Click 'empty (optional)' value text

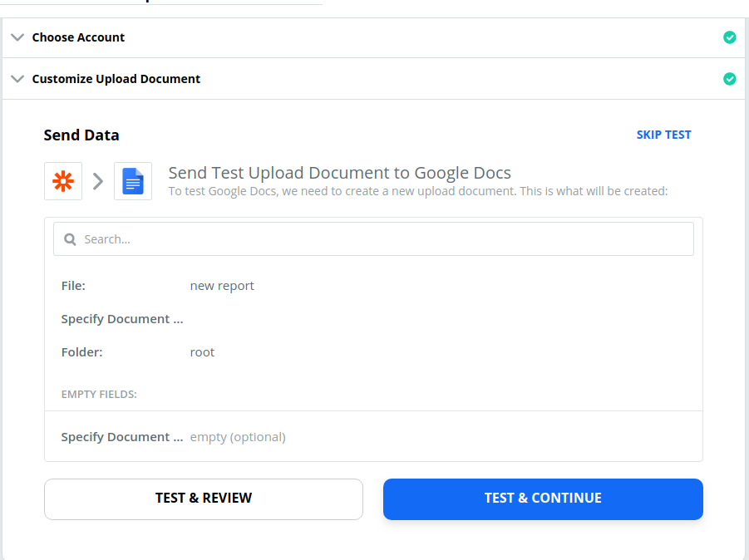(x=238, y=437)
